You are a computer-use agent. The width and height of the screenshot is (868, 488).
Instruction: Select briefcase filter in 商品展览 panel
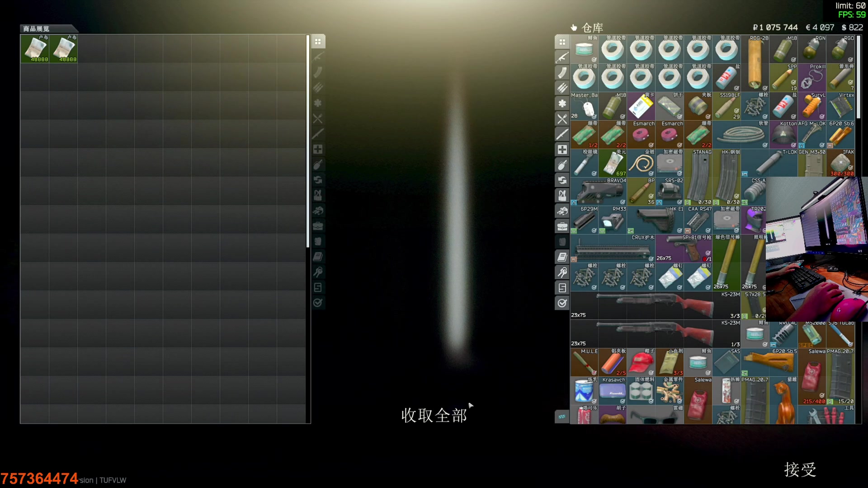coord(318,226)
